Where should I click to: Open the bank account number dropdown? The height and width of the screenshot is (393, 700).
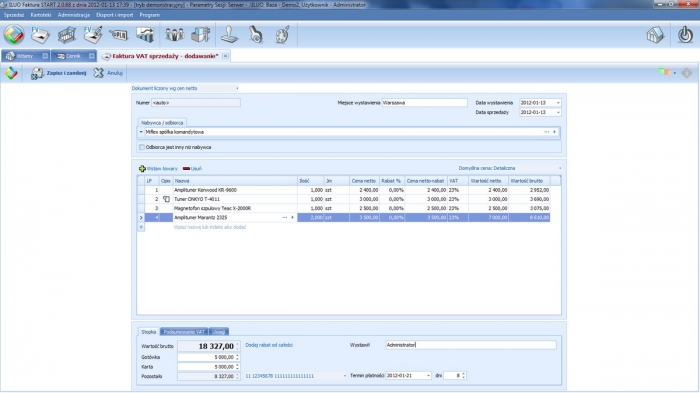[345, 376]
